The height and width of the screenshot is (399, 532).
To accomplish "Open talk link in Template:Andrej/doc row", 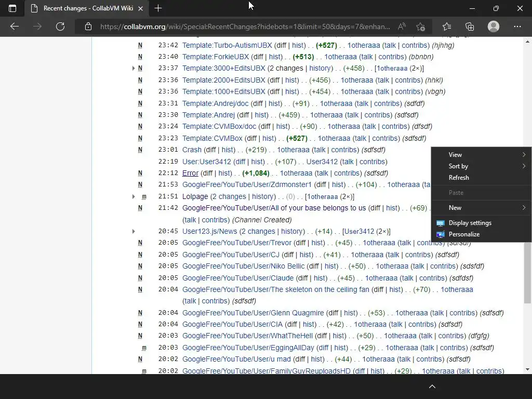I will 362,104.
